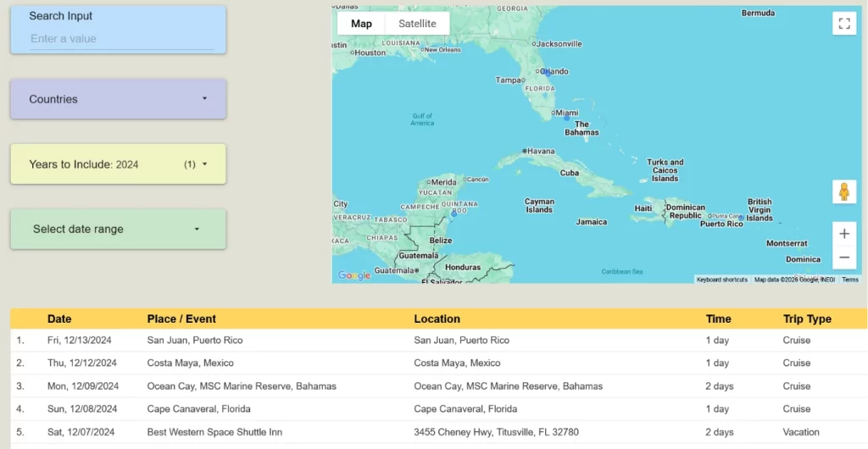Click the Cayman Islands map label
Viewport: 868px width, 449px height.
(x=539, y=206)
